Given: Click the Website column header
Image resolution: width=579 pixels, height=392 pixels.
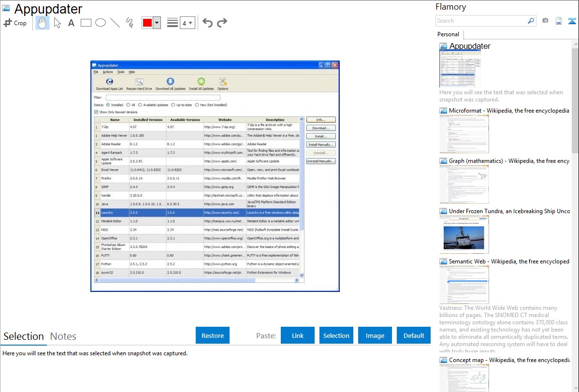Looking at the screenshot, I should 225,120.
